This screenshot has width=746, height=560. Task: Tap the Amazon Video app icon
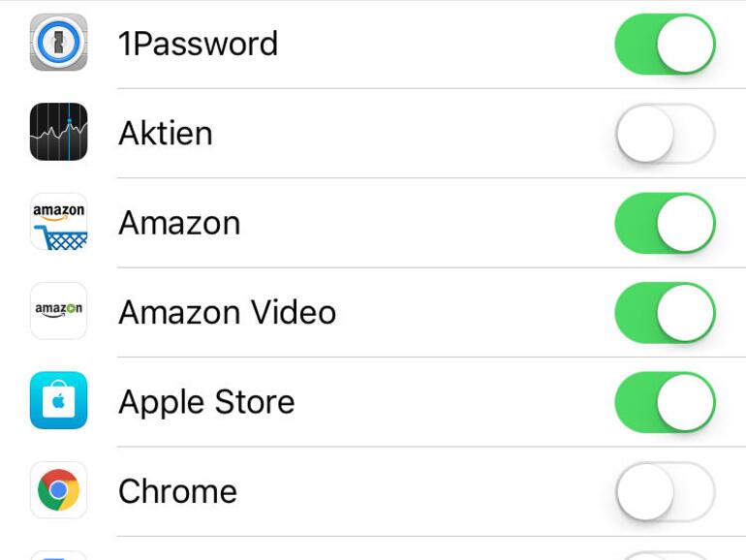(x=59, y=311)
